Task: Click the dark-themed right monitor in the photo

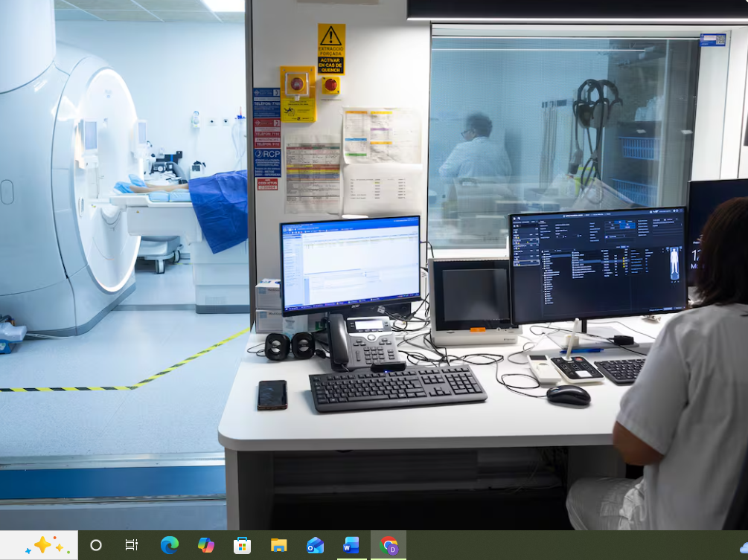Action: (x=598, y=265)
